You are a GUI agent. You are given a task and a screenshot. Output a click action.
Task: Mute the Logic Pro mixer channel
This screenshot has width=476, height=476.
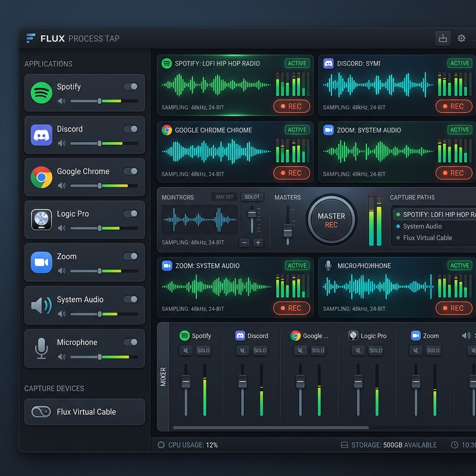358,350
